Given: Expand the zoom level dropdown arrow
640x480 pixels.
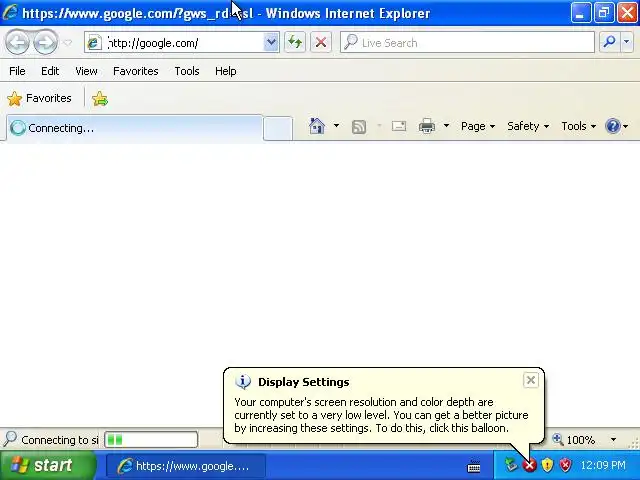Looking at the screenshot, I should (613, 440).
